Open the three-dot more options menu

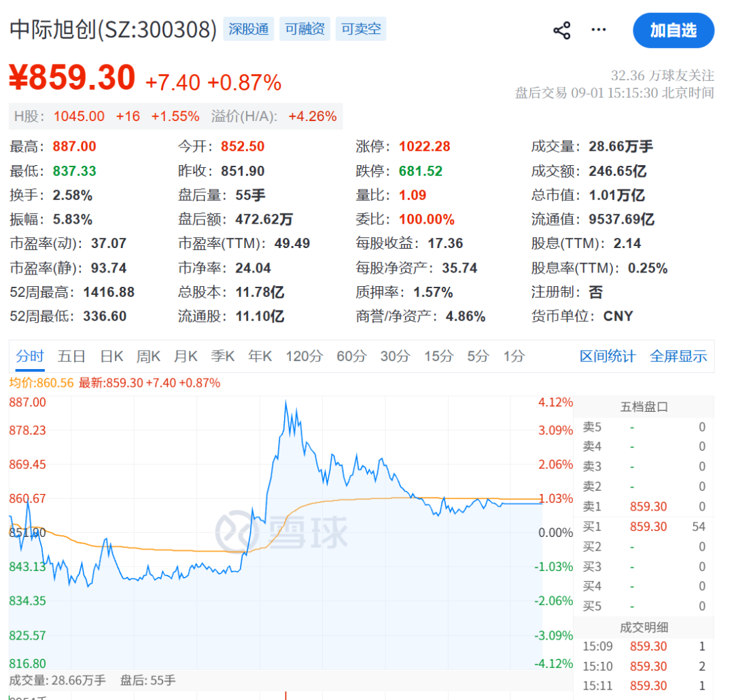point(598,30)
